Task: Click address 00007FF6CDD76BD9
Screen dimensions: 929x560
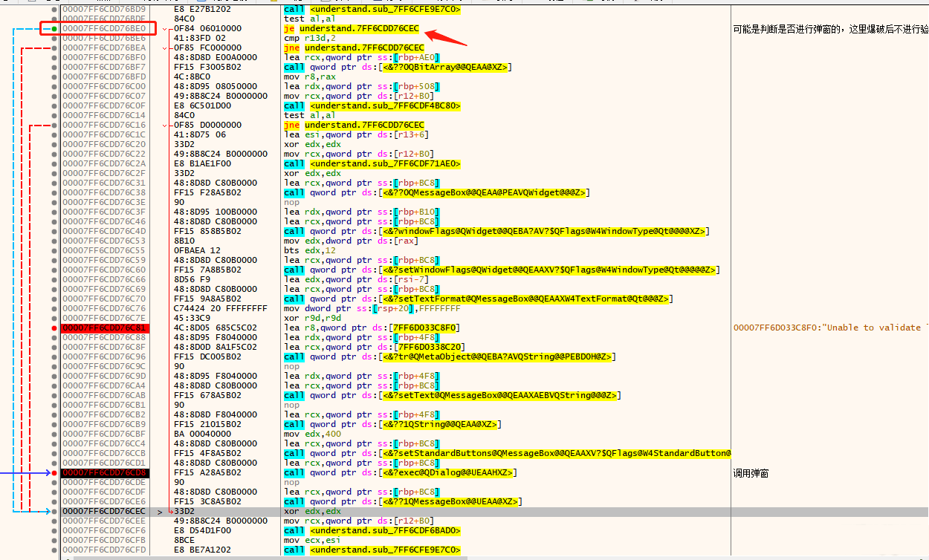Action: (x=104, y=9)
